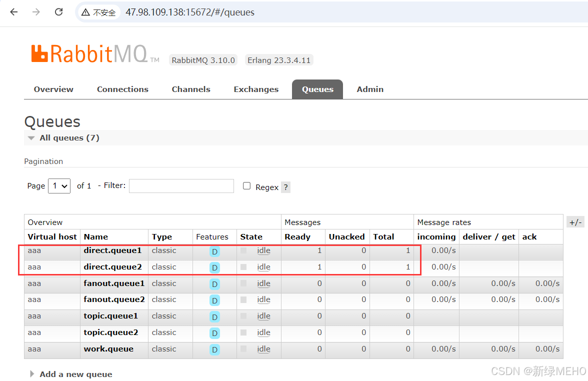The height and width of the screenshot is (381, 588).
Task: Click the D durable badge for work.queue
Action: 214,350
